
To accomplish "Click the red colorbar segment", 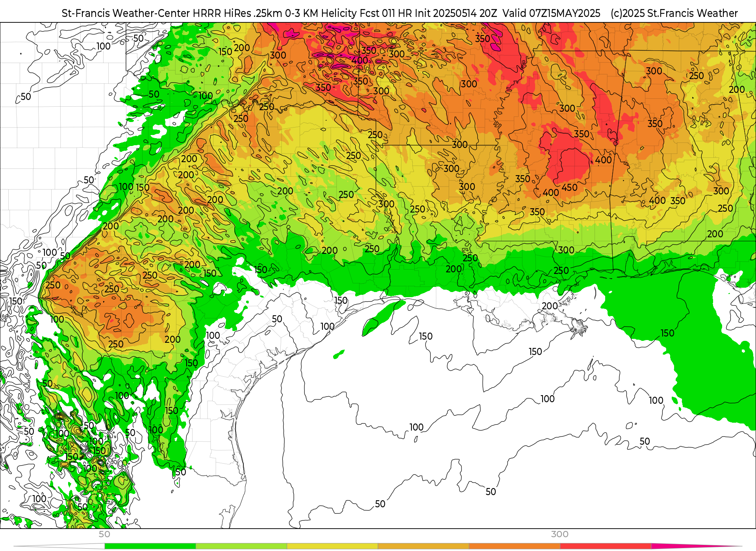I will 605,546.
